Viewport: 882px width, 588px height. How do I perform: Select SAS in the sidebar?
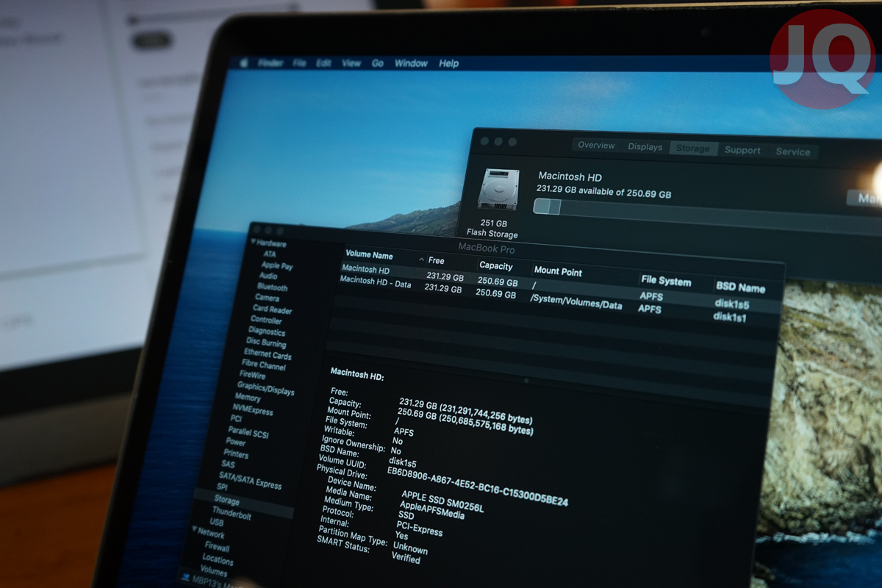[x=228, y=465]
